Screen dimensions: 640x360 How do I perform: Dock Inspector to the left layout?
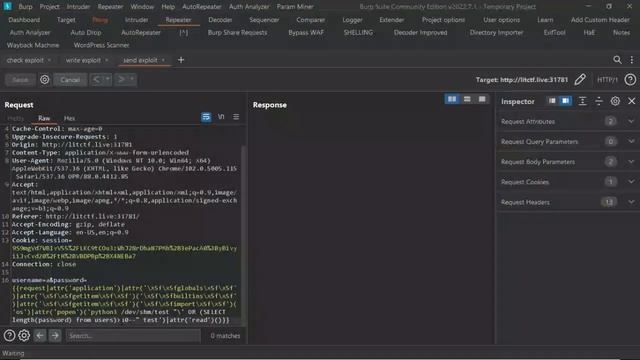552,101
